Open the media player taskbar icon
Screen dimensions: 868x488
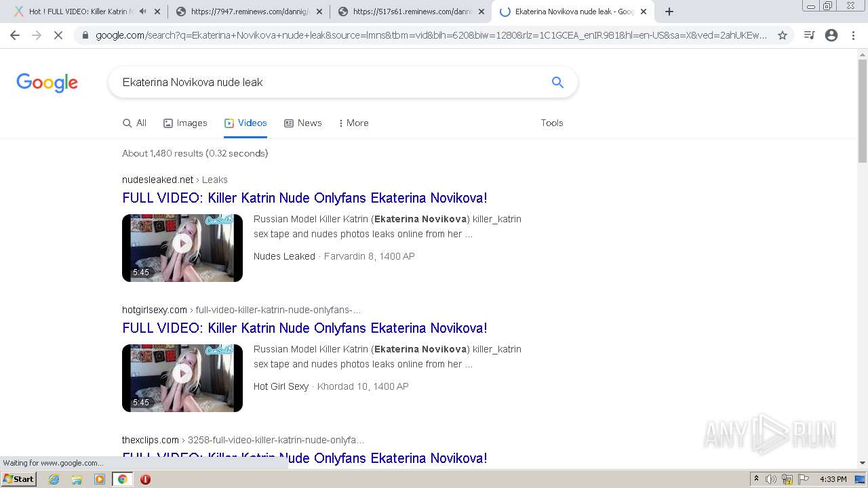pyautogui.click(x=100, y=479)
